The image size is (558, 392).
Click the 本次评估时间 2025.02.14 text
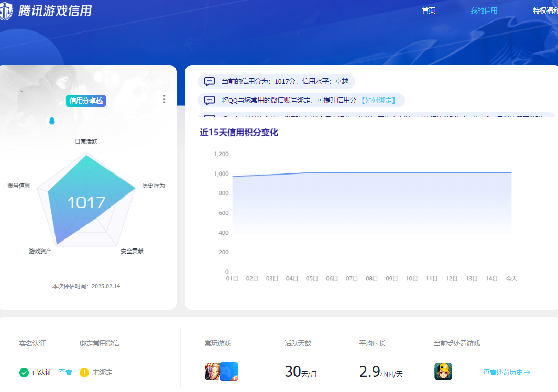pos(86,286)
